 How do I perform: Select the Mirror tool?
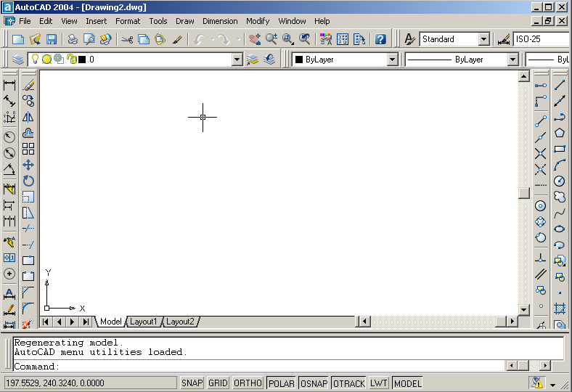(28, 117)
